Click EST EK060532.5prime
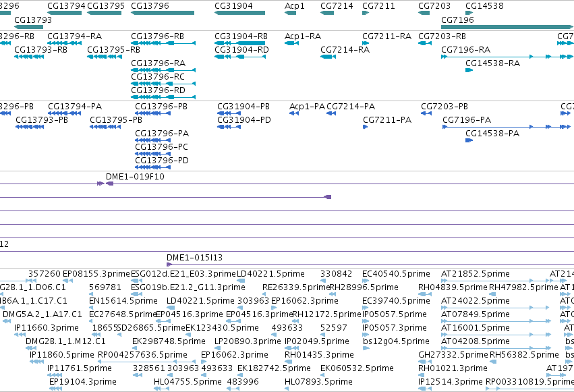This screenshot has width=574, height=392. pyautogui.click(x=357, y=368)
